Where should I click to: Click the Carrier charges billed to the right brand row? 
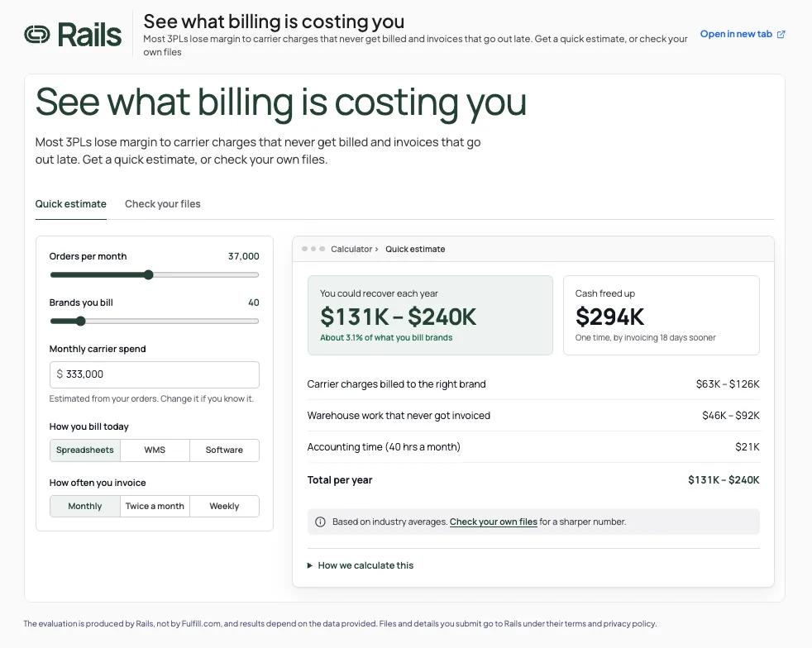coord(533,384)
